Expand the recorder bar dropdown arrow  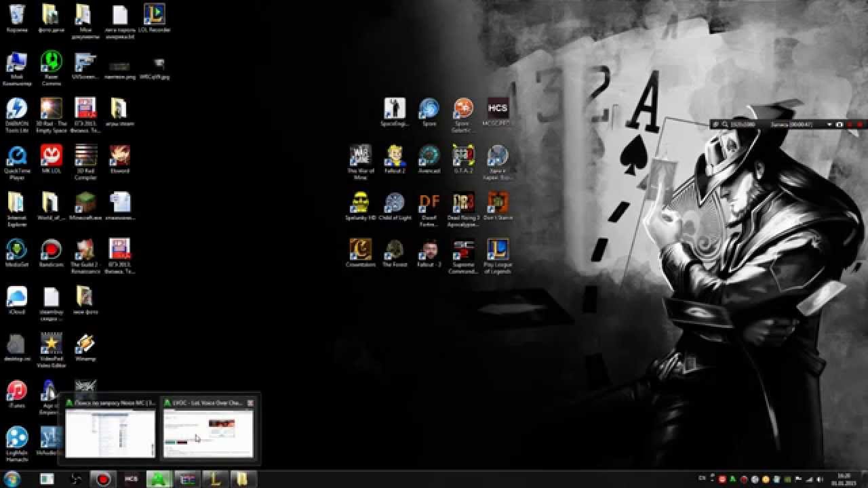[x=829, y=125]
